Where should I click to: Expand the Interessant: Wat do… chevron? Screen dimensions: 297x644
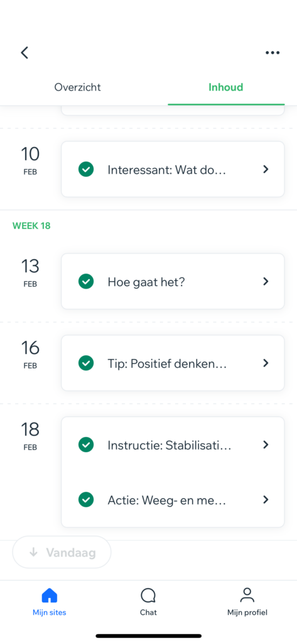pos(266,169)
